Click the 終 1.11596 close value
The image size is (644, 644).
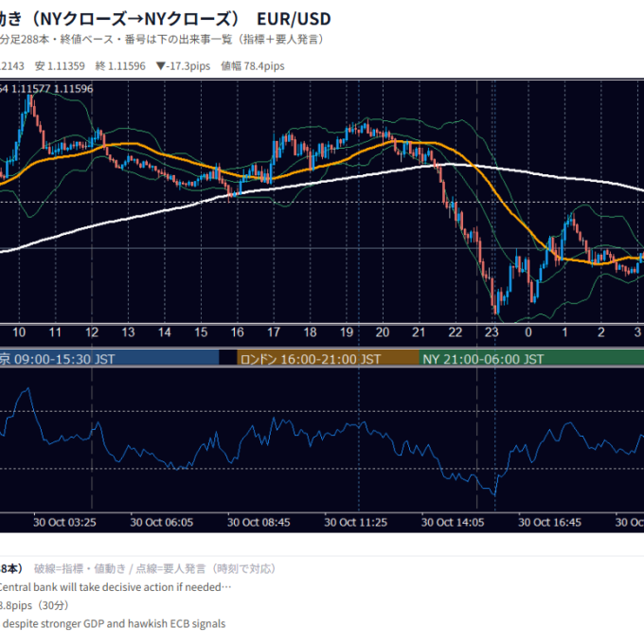tap(120, 66)
